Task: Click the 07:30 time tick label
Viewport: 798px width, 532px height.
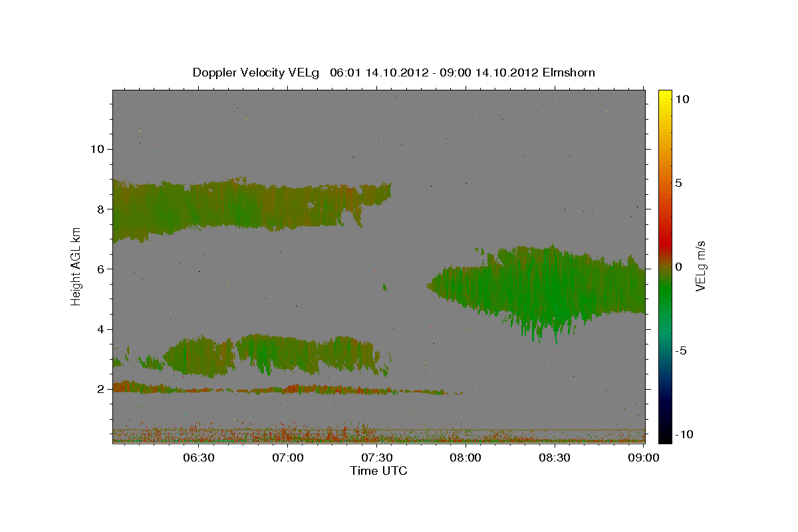Action: [376, 458]
